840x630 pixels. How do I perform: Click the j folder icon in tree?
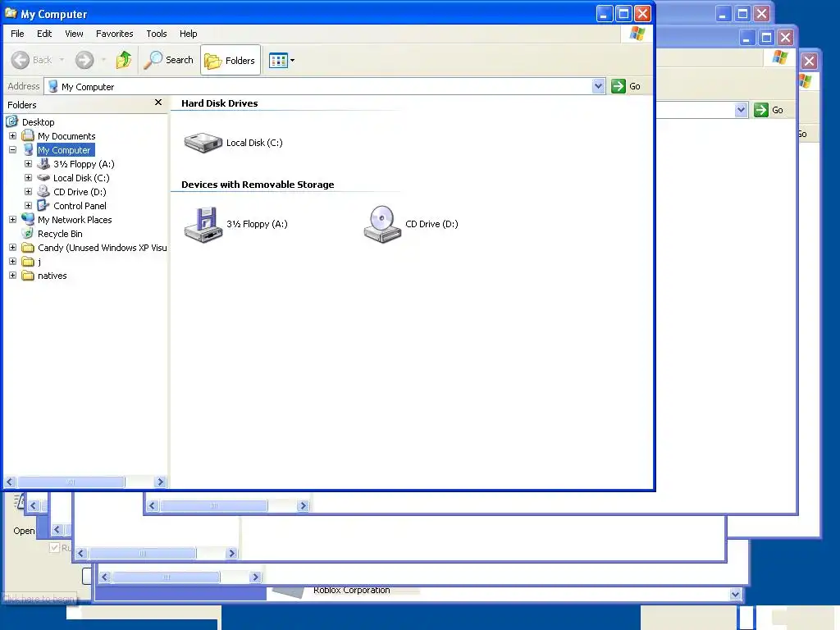point(28,262)
